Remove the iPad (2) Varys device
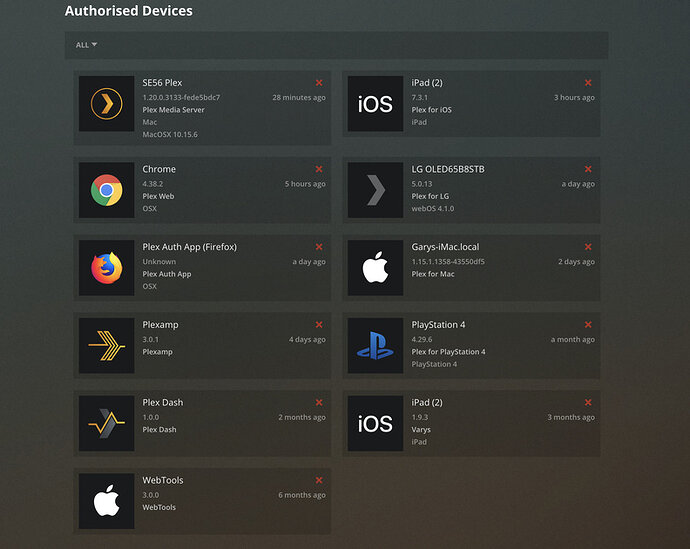The width and height of the screenshot is (690, 549). (588, 403)
